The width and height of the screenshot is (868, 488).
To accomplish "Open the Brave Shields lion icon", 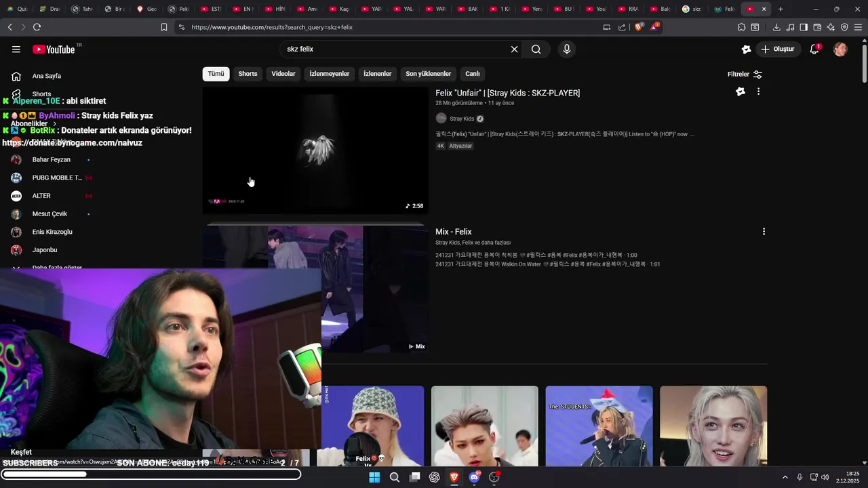I will pos(639,27).
